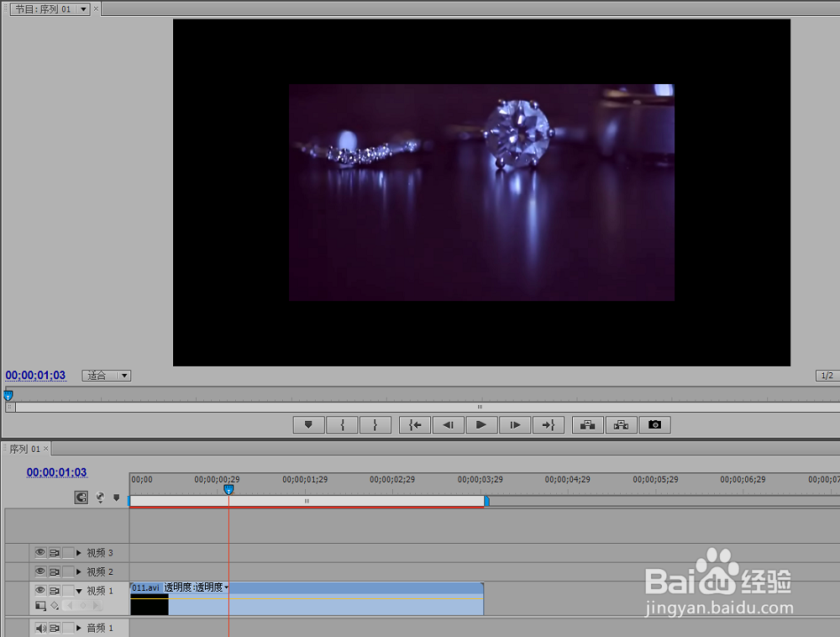
Task: Close the 序列 01 timeline tab
Action: point(46,449)
